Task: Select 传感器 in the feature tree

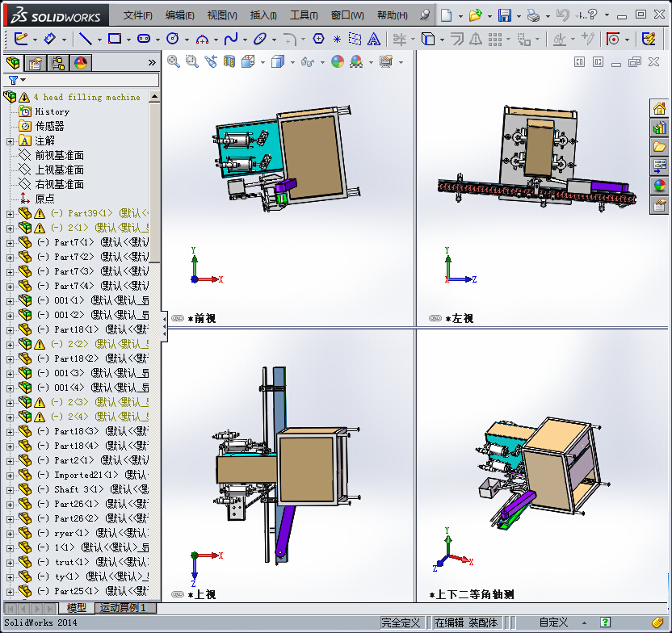Action: pos(49,126)
